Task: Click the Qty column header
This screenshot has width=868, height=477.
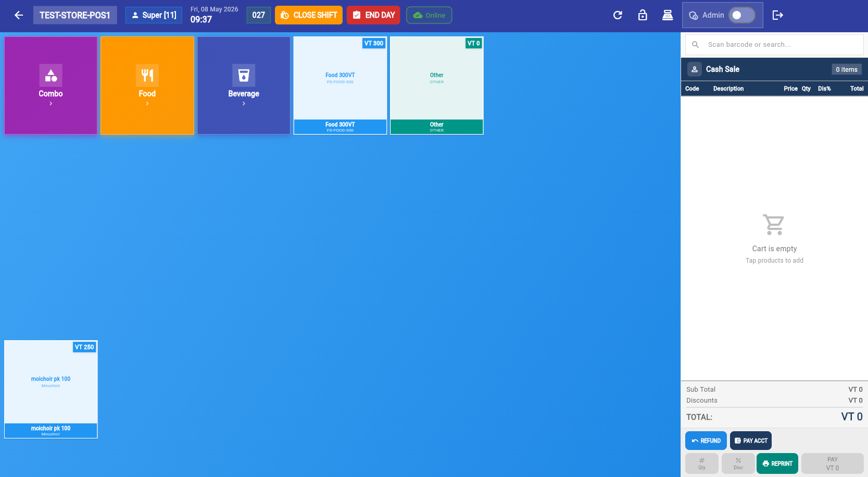Action: pyautogui.click(x=806, y=88)
